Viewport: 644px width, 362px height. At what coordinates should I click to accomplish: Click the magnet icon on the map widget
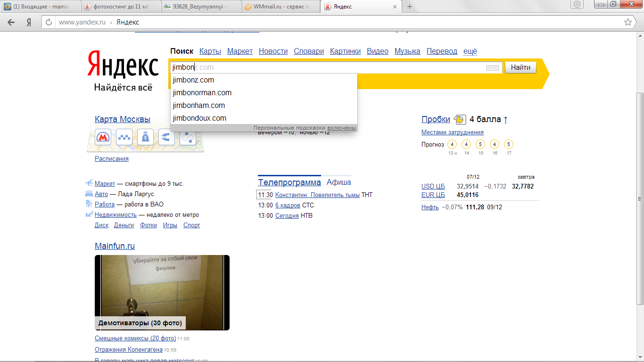pyautogui.click(x=166, y=137)
